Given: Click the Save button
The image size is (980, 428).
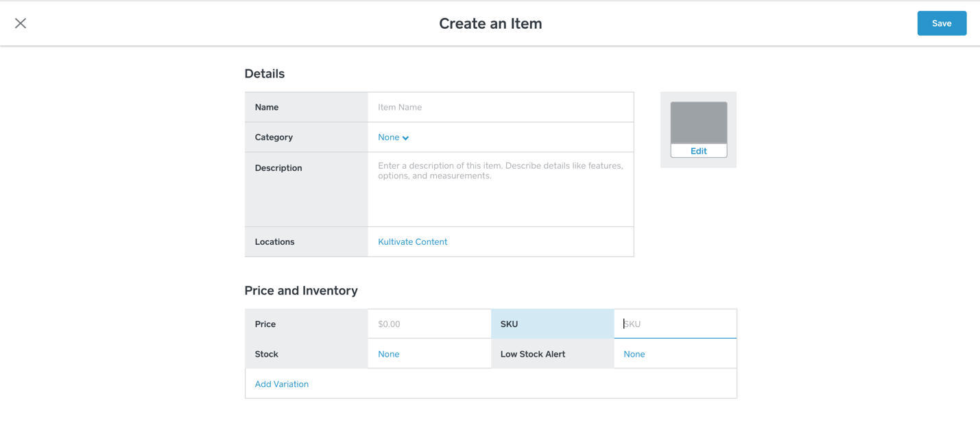Looking at the screenshot, I should (x=941, y=23).
